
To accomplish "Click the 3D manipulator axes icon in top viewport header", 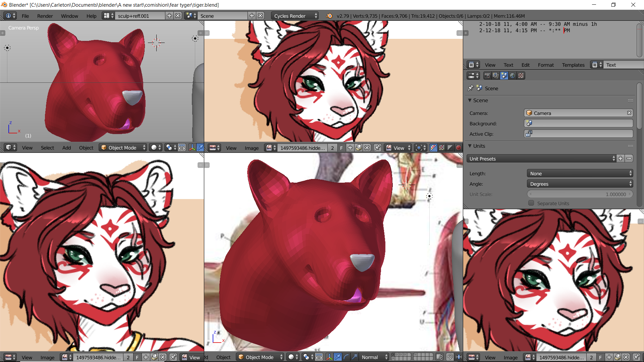I will (192, 148).
